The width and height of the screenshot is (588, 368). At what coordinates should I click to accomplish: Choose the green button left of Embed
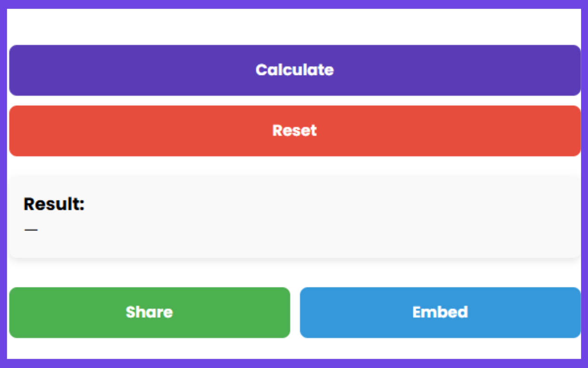coord(149,312)
